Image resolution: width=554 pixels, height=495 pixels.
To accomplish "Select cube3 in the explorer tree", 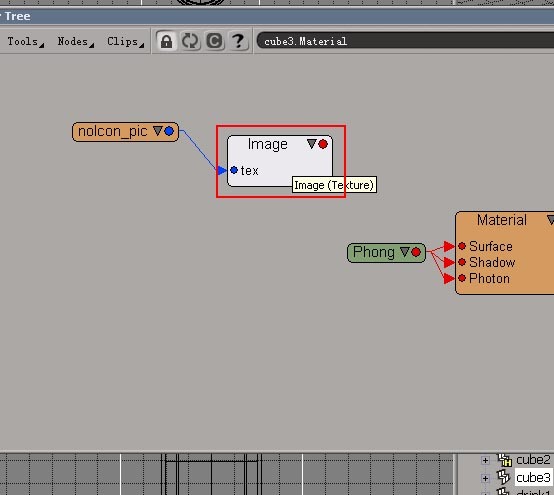I will click(x=533, y=478).
